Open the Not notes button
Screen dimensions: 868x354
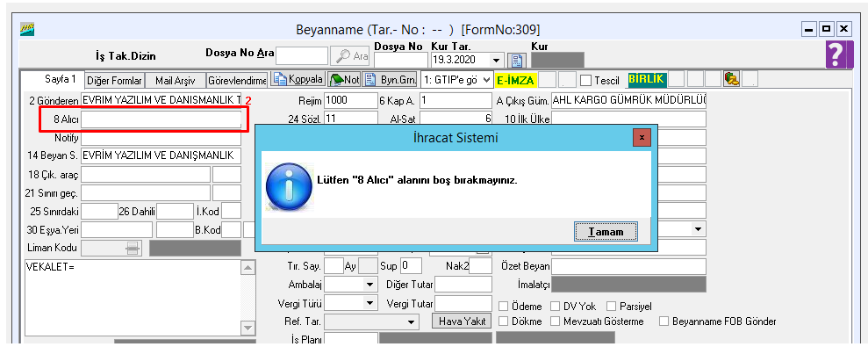pos(344,79)
